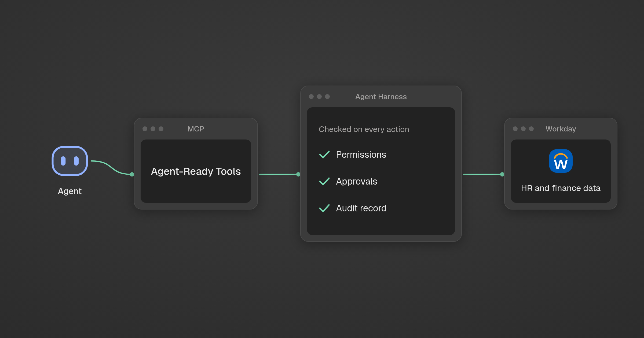Click the connector dot on Agent Harness edge
This screenshot has height=338, width=644.
coord(298,174)
